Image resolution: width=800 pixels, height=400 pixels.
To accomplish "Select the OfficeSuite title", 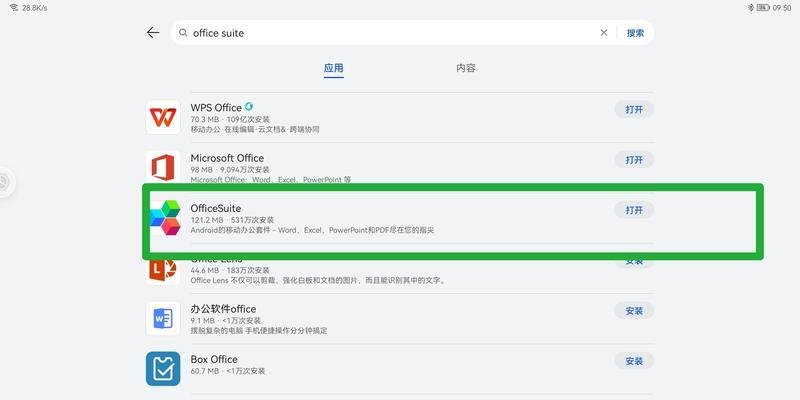I will (215, 208).
